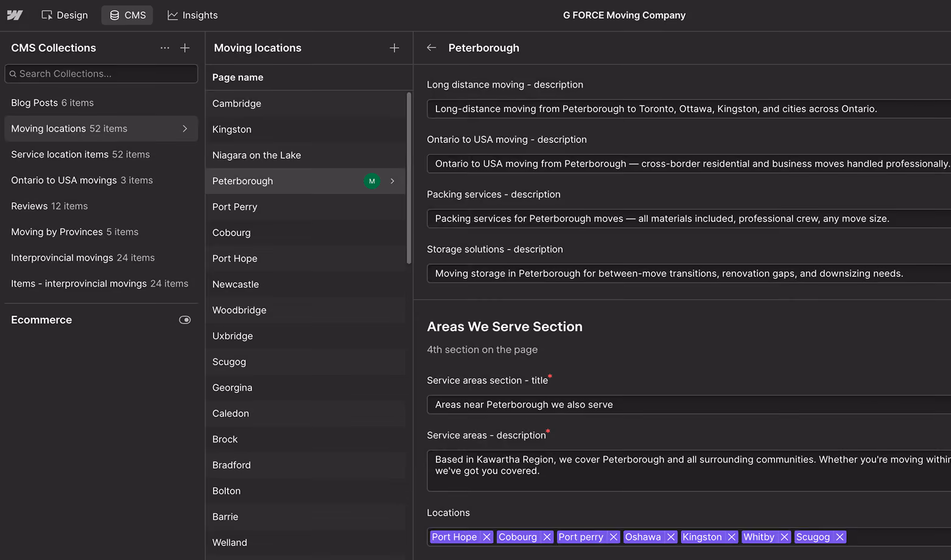
Task: Edit the Service areas section title field
Action: (689, 405)
